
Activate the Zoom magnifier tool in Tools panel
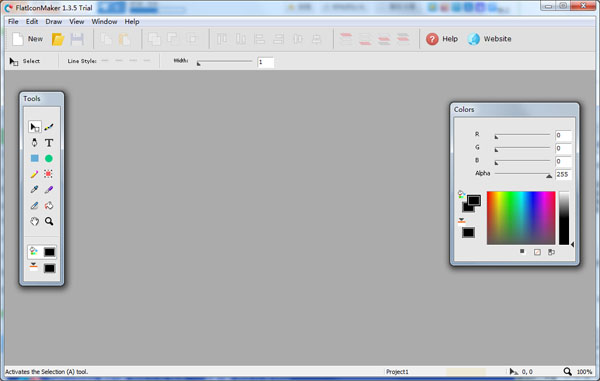point(49,221)
